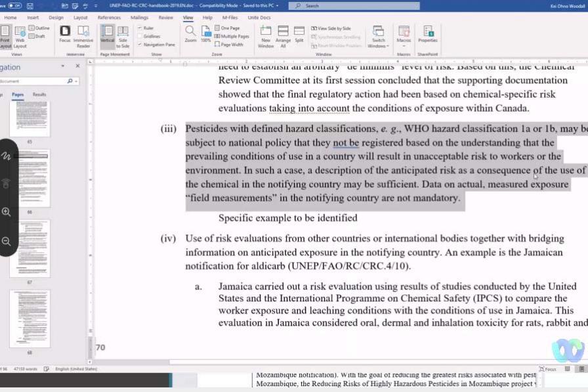Open the M-Files ribbon tab
This screenshot has width=588, height=392.
[x=230, y=18]
